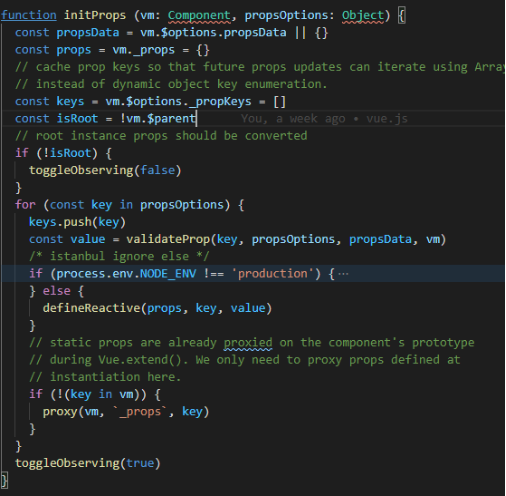The image size is (506, 496).
Task: Click the keys.push(key) statement
Action: click(x=77, y=222)
